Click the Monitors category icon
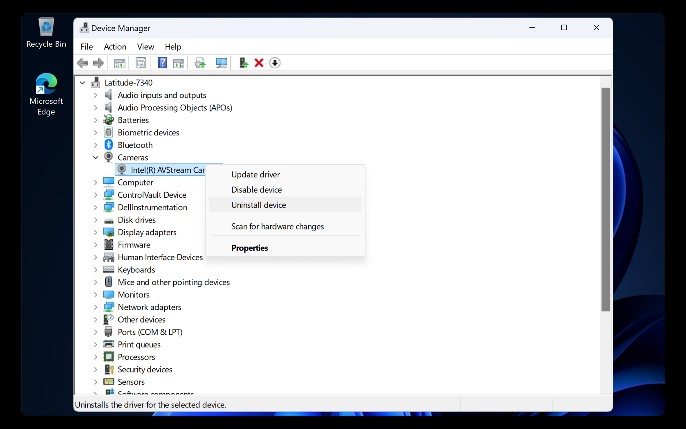The width and height of the screenshot is (686, 429). click(x=108, y=294)
